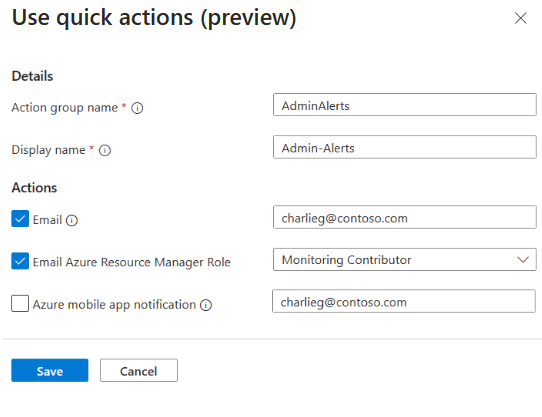
Task: Open the Monitoring Contributor role dropdown
Action: click(x=404, y=259)
